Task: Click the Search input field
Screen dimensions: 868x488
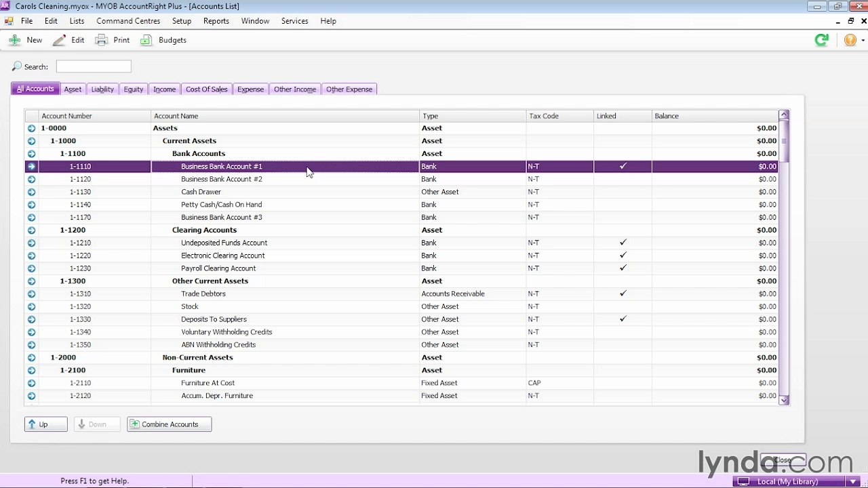Action: 94,66
